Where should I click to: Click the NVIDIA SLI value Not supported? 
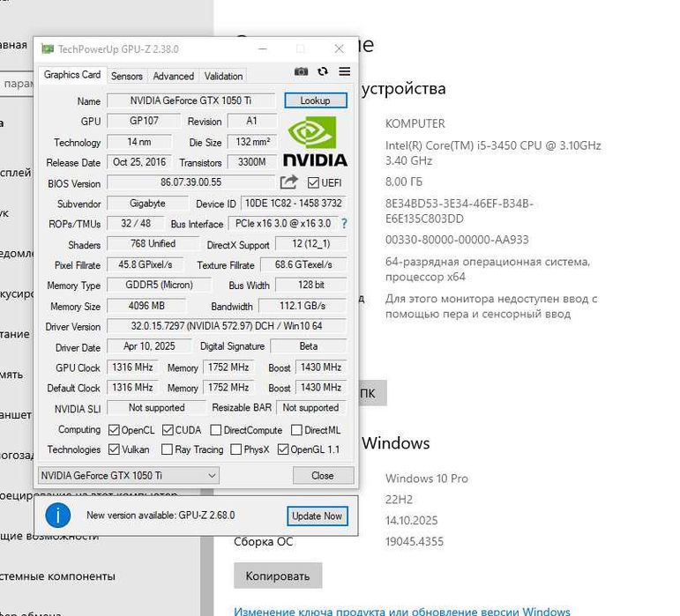click(157, 408)
